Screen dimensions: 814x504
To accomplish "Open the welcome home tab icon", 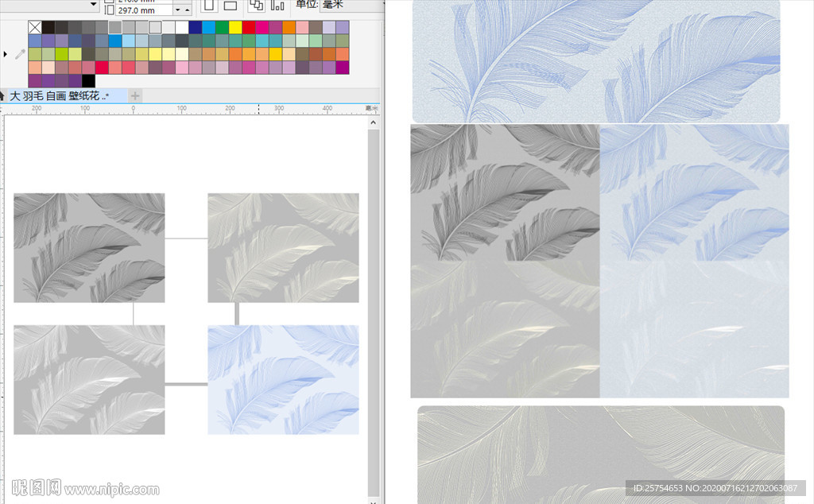I will click(2, 96).
